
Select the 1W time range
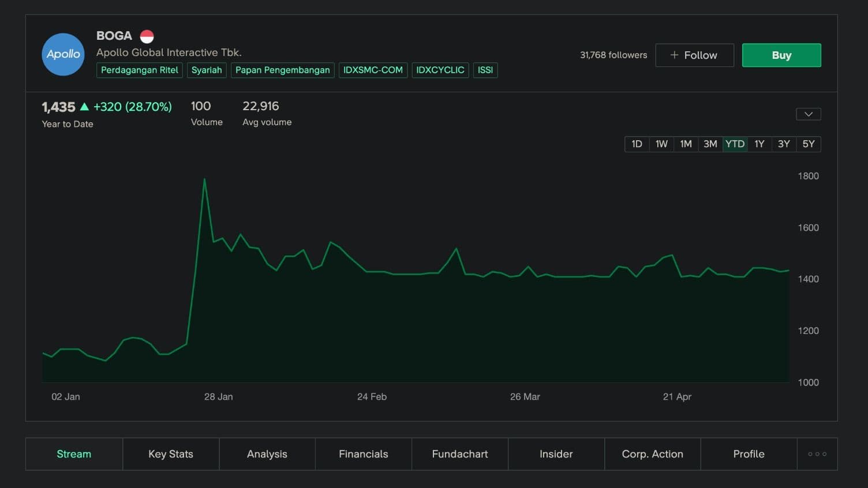[x=661, y=144]
